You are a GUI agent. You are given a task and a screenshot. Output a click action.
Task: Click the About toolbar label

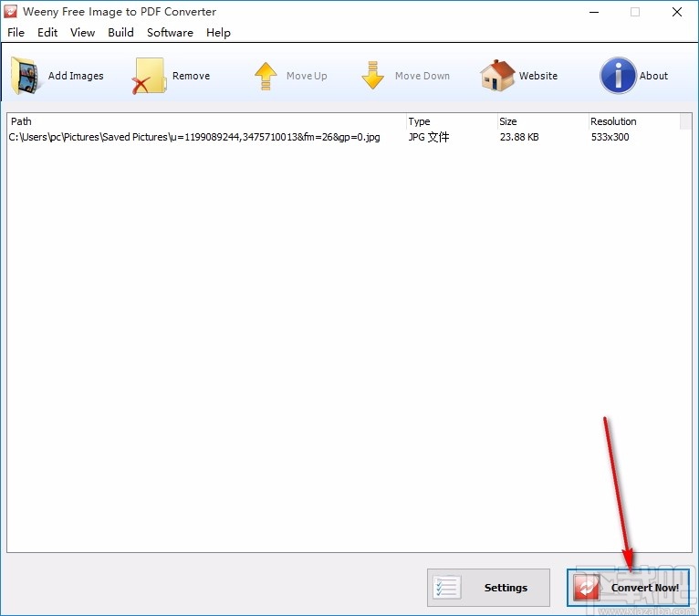(654, 76)
